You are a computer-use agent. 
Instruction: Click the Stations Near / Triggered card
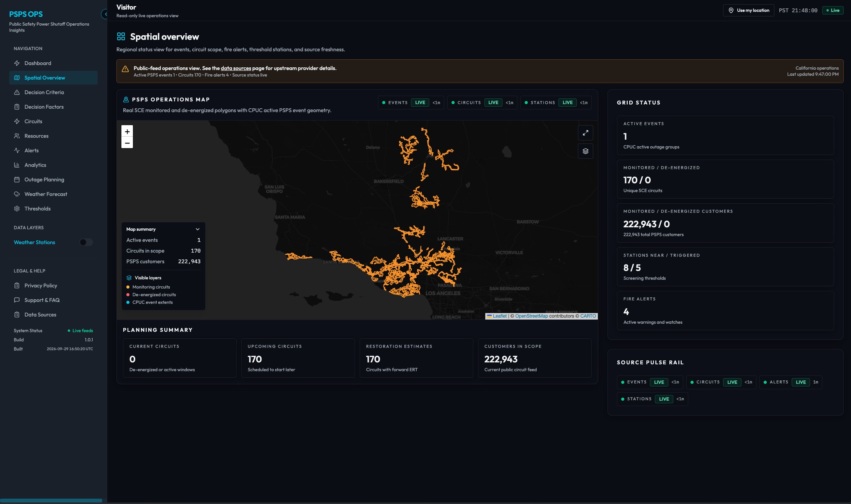point(725,267)
